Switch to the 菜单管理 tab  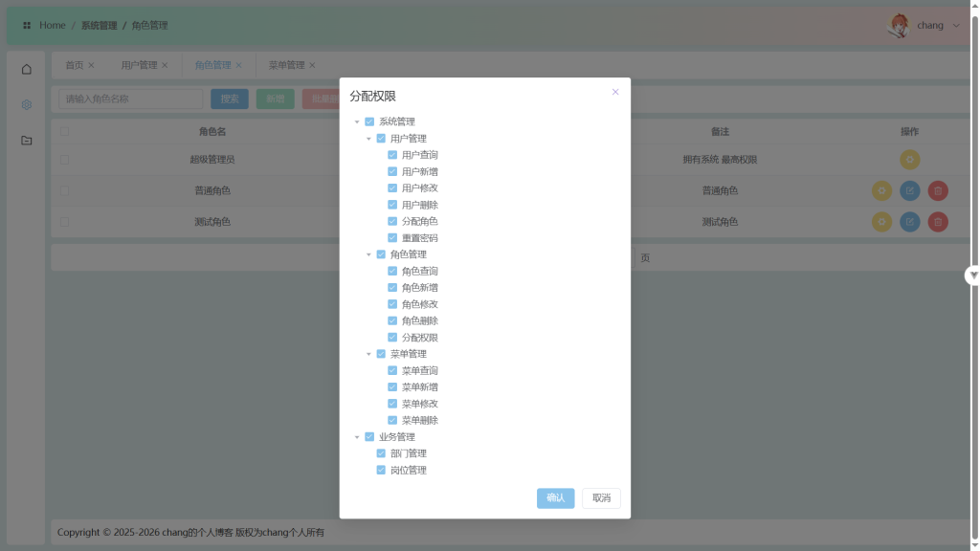[x=286, y=65]
